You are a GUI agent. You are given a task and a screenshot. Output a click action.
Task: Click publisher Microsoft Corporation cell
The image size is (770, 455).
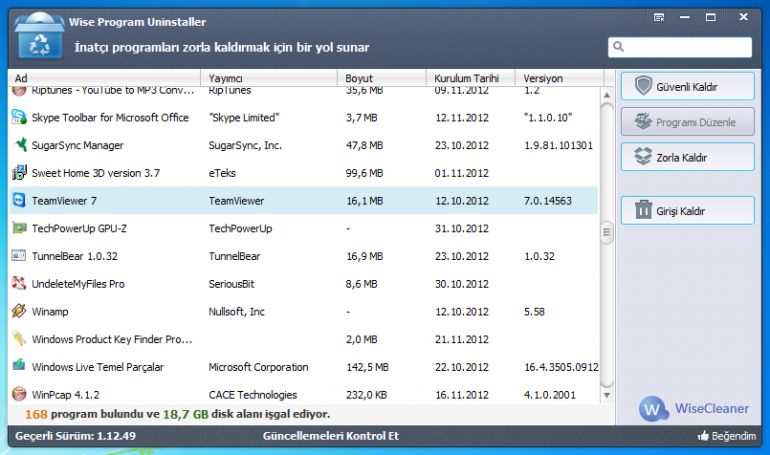258,367
